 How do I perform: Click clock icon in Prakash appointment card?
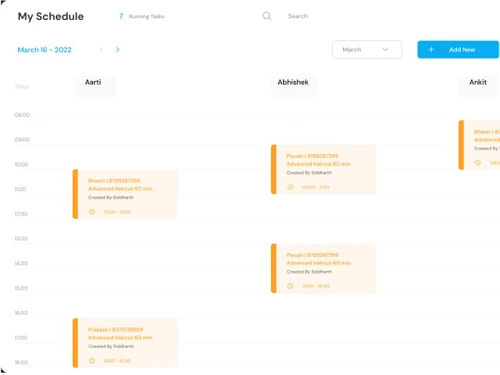coord(92,361)
